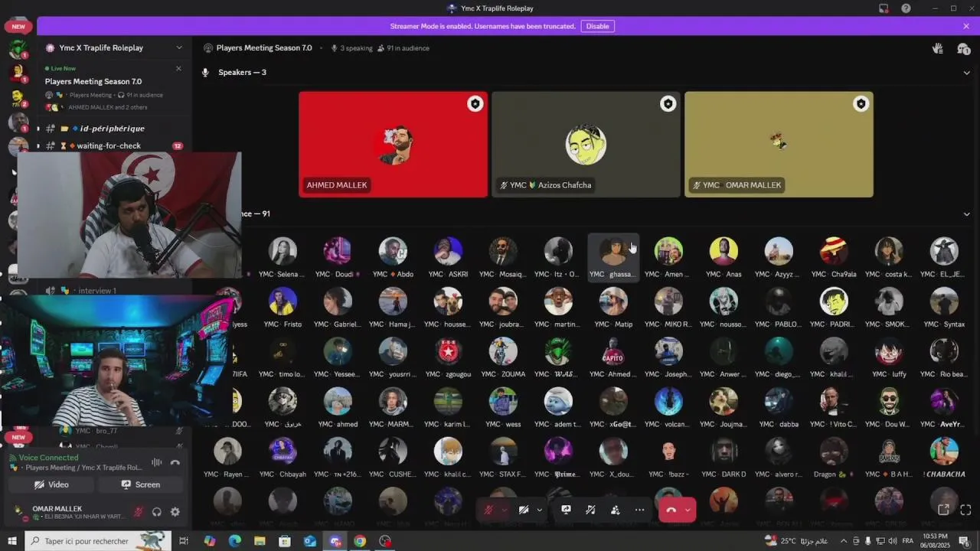
Task: Select audience member ZOUMA avatar
Action: (503, 352)
